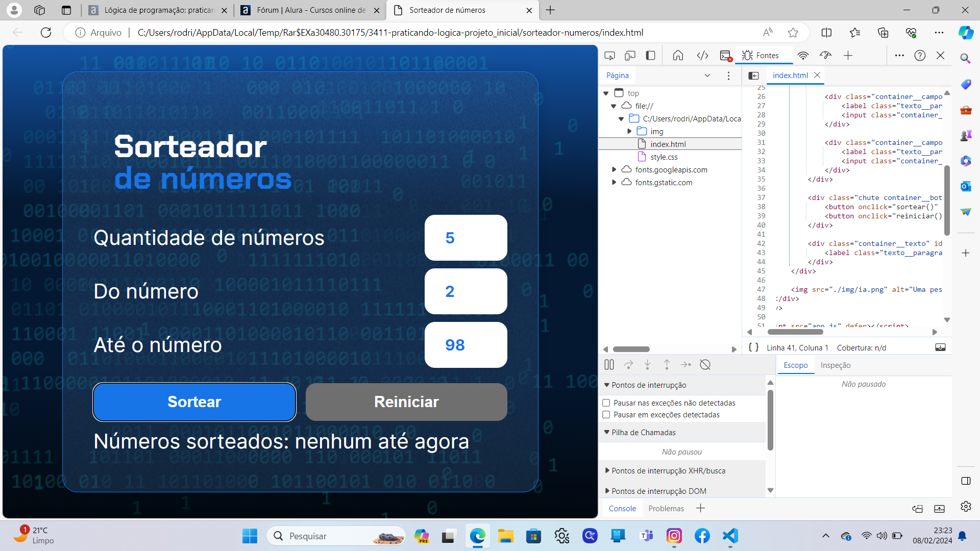Switch to Inspeção tab

click(835, 365)
